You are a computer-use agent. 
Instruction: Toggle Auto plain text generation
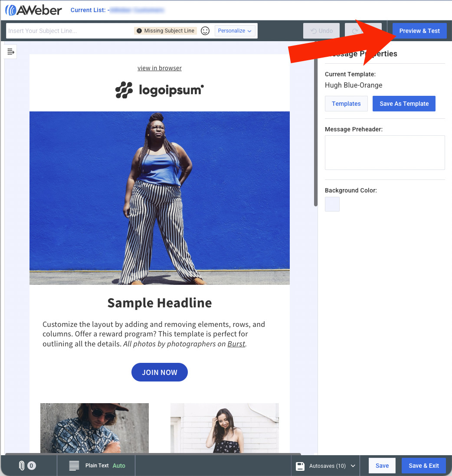[x=119, y=465]
